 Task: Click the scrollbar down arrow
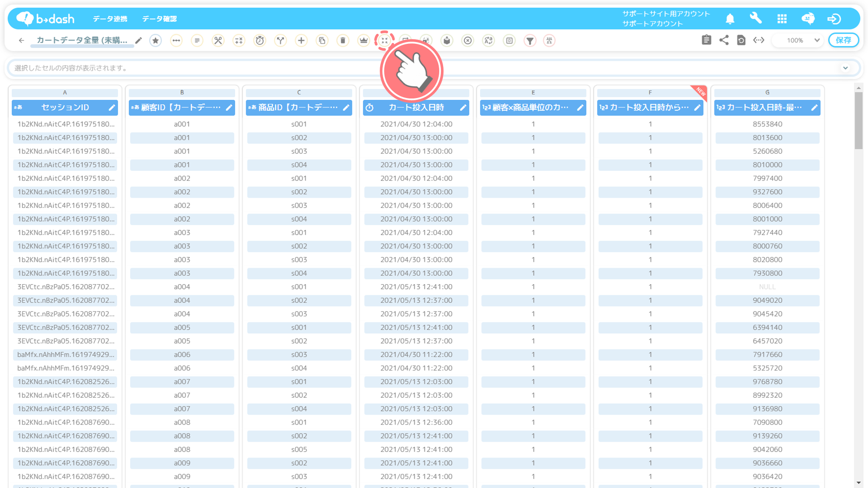[858, 482]
